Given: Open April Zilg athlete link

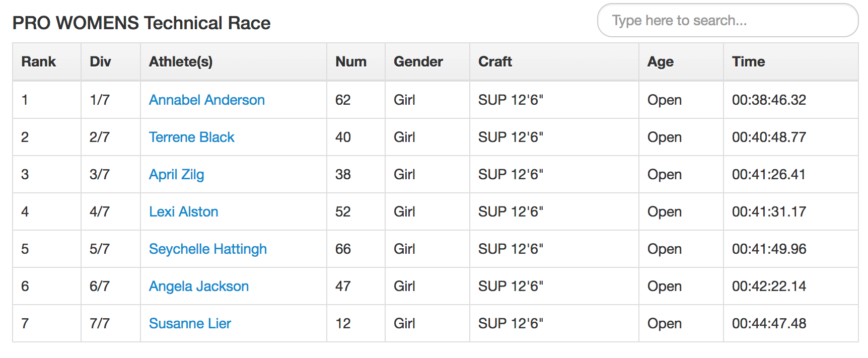Looking at the screenshot, I should pos(176,174).
